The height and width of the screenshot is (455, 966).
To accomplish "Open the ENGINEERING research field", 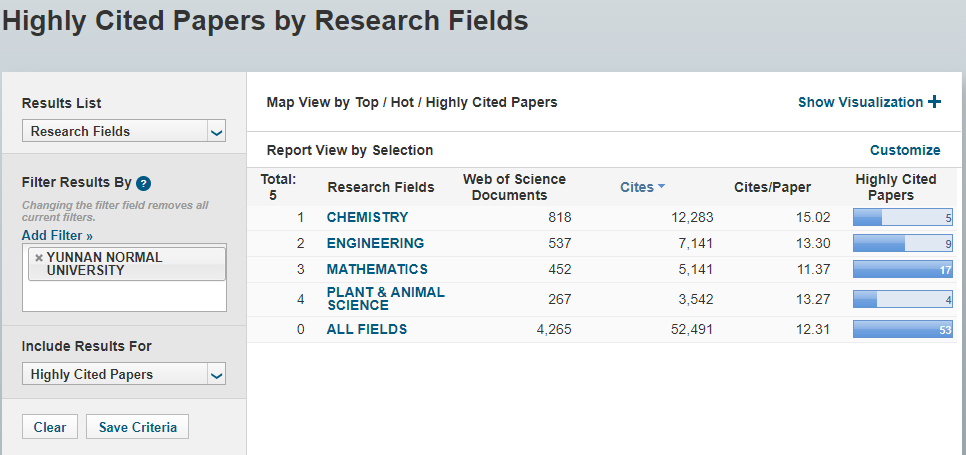I will tap(375, 243).
